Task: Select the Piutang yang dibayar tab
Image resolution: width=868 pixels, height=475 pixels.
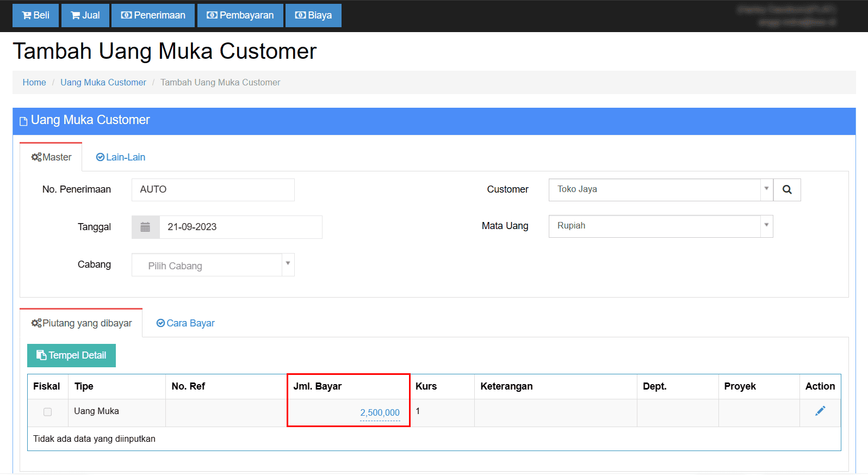Action: point(82,323)
